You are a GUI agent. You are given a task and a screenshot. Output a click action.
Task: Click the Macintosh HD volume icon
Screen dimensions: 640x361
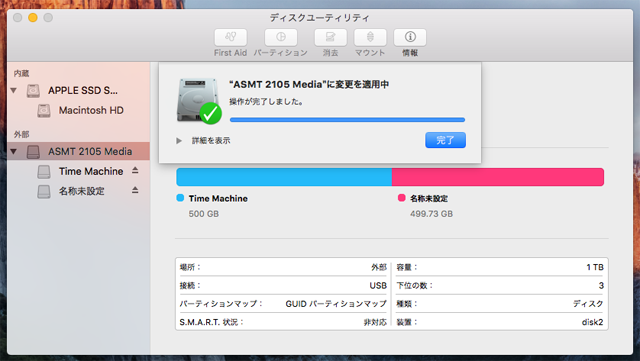click(44, 110)
